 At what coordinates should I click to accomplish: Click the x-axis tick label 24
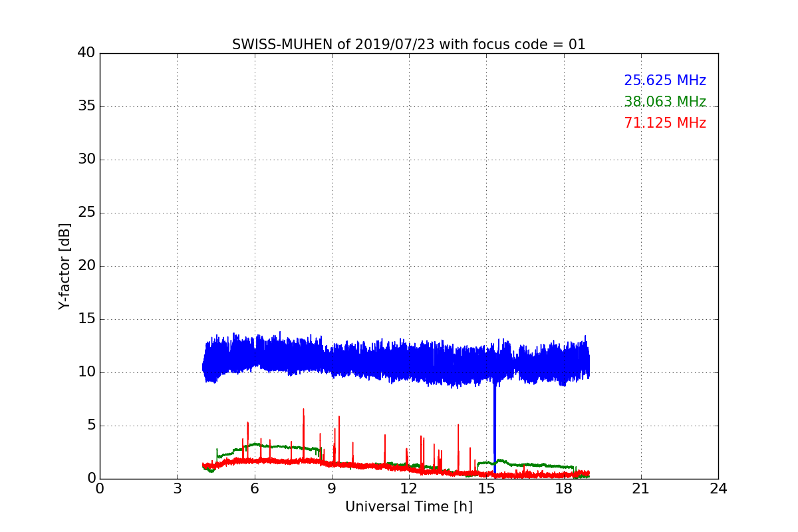point(718,489)
